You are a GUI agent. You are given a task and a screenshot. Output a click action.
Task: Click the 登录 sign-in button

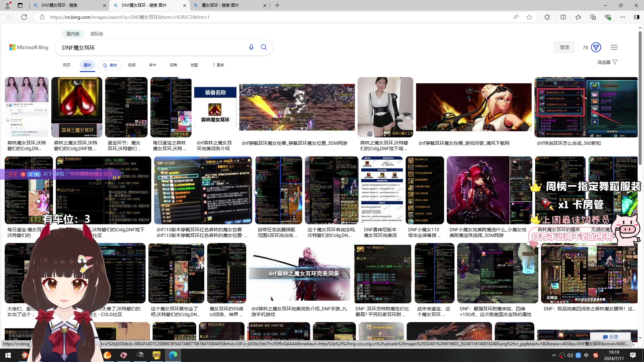point(565,47)
